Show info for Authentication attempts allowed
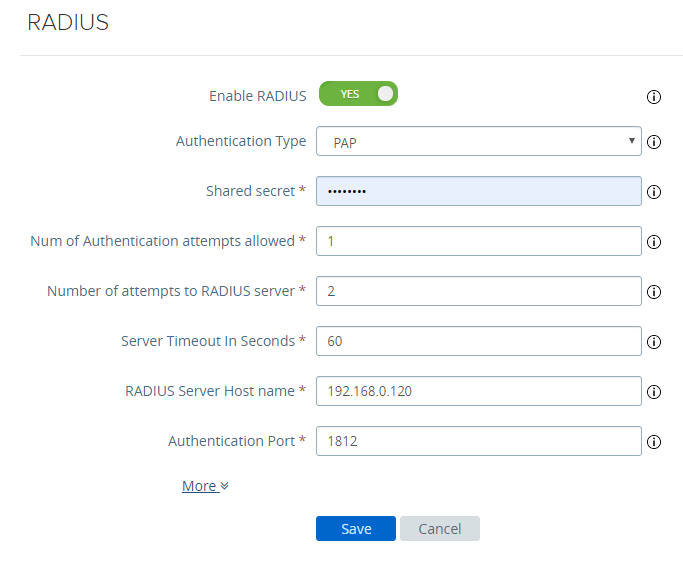Image resolution: width=683 pixels, height=561 pixels. (654, 242)
